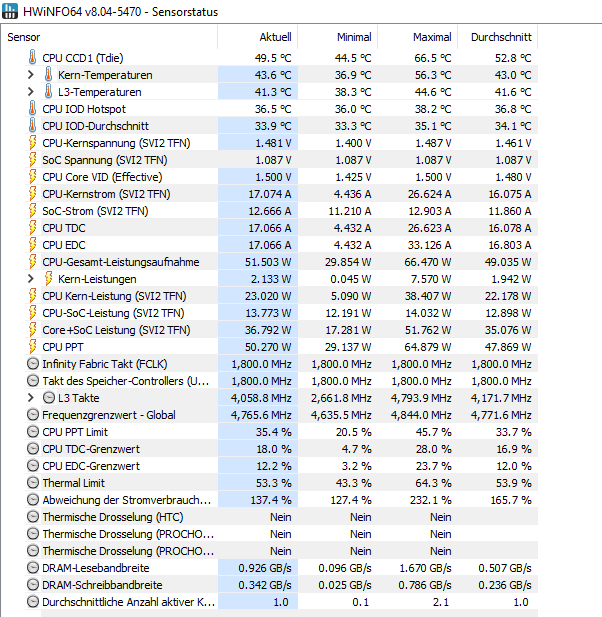
Task: Click lightning icon beside Core+SoC Leistung
Action: (x=33, y=329)
